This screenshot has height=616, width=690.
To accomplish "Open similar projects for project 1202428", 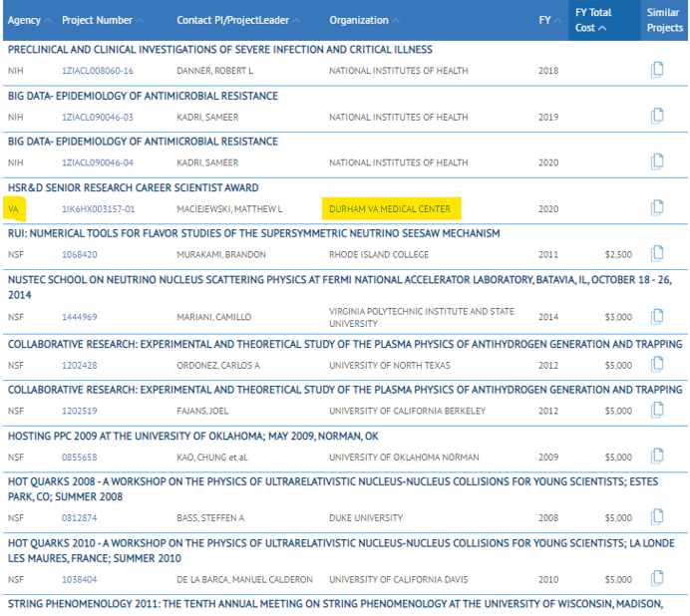I will [657, 365].
